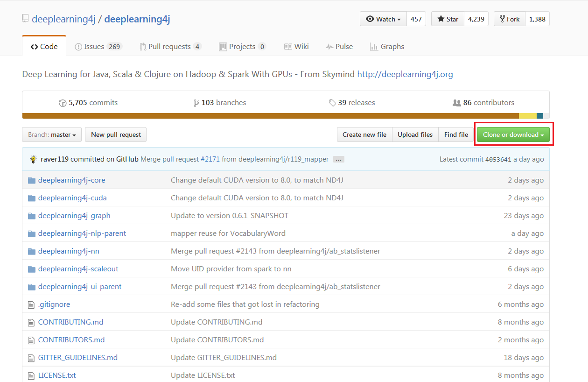The image size is (588, 382).
Task: Open the http://deeplearning4j.org link
Action: coord(405,74)
